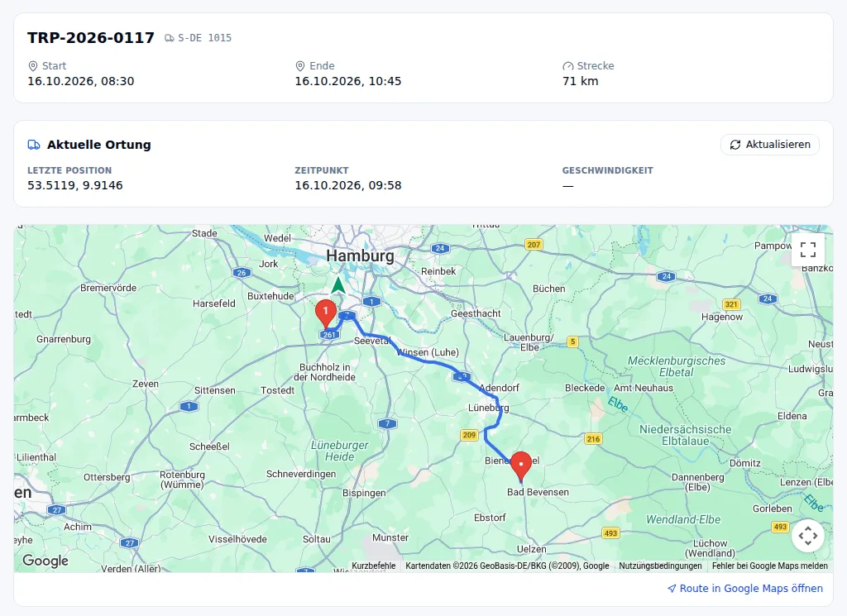Viewport: 847px width, 616px height.
Task: Click the license plate S-DE 1015 text
Action: coord(205,38)
